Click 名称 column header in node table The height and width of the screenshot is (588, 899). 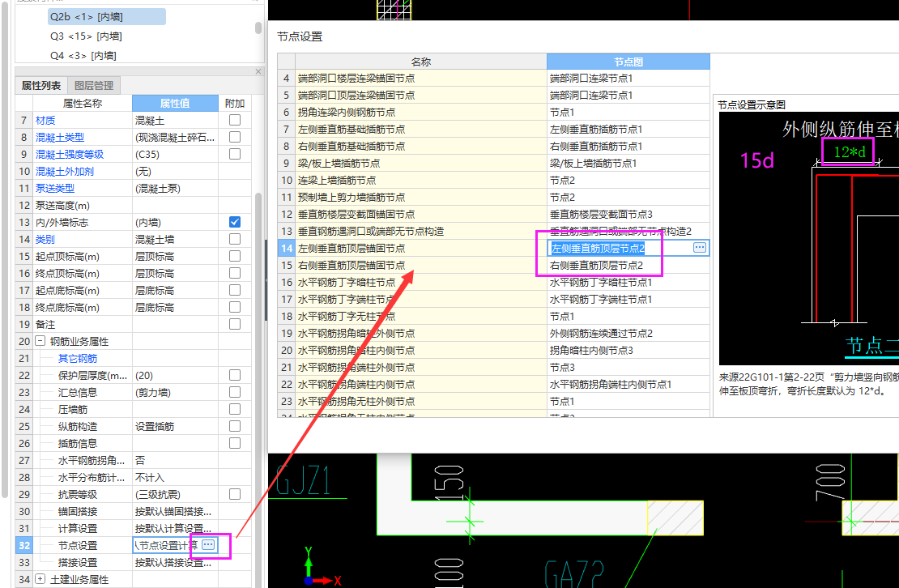tap(421, 62)
